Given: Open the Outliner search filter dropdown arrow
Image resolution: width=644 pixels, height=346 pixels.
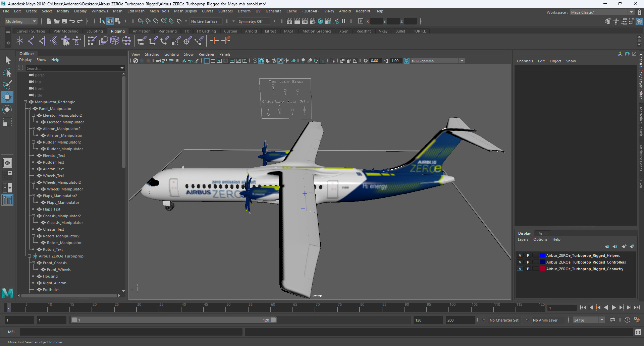Looking at the screenshot, I should coord(122,68).
